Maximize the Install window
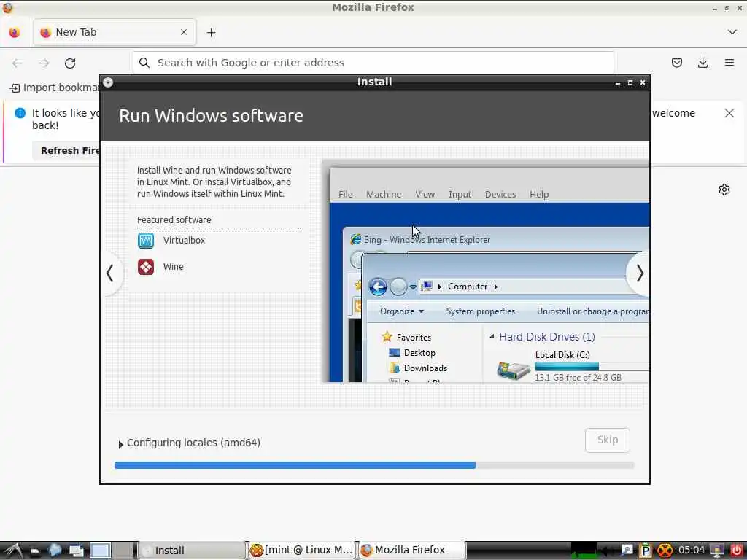Screen dimensions: 747x560 [x=630, y=83]
